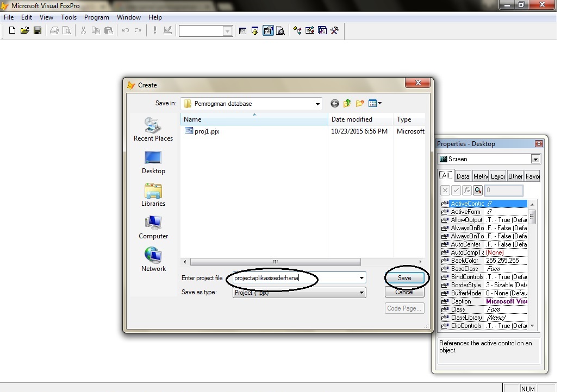Expand the Save in folder dropdown
The width and height of the screenshot is (561, 392).
tap(317, 104)
